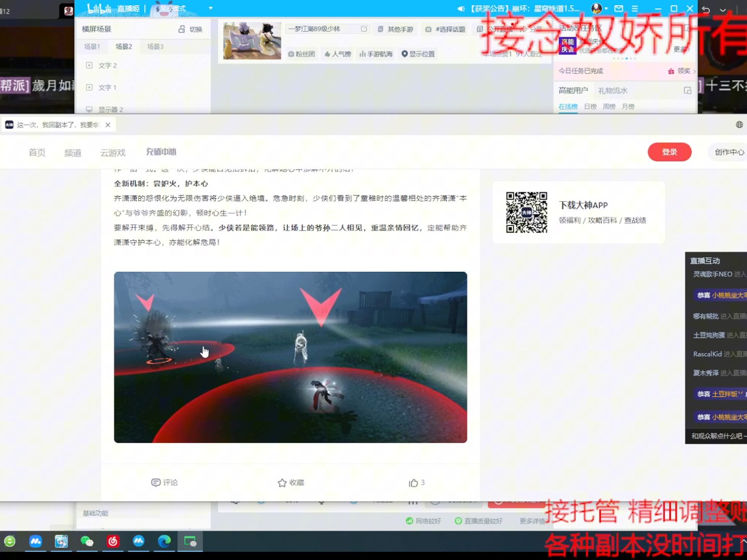Switch to 场景2 tab

coord(123,47)
